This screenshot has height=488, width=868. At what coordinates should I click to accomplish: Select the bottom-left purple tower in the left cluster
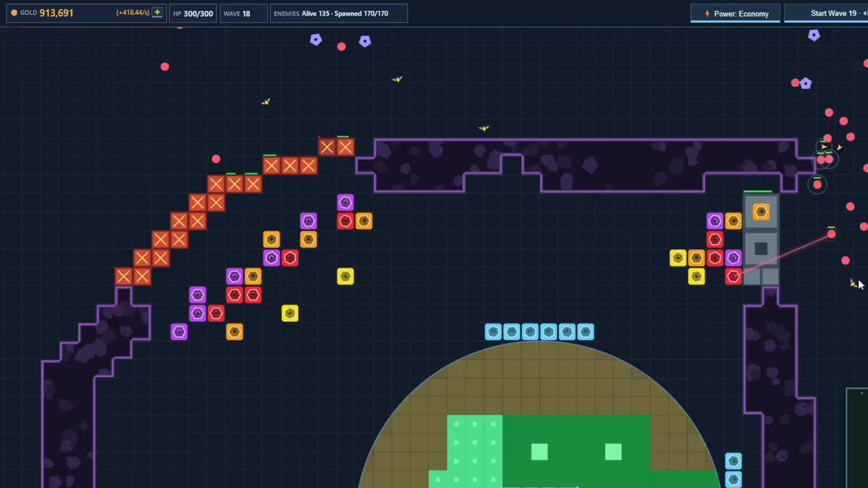point(179,332)
